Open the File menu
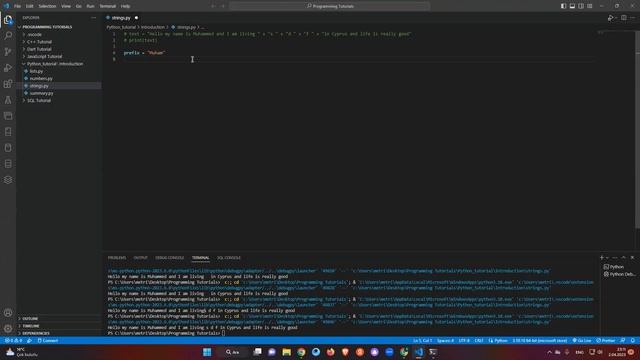The image size is (640, 360). click(17, 6)
